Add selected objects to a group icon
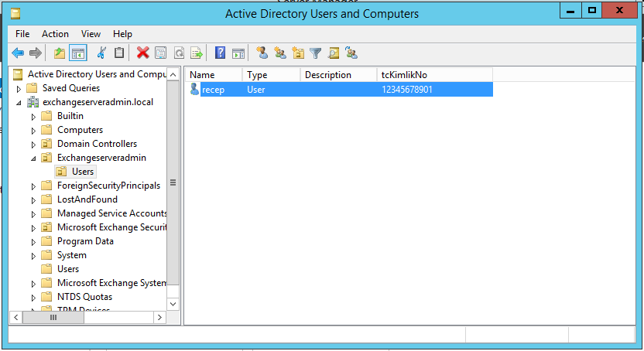 coord(351,53)
